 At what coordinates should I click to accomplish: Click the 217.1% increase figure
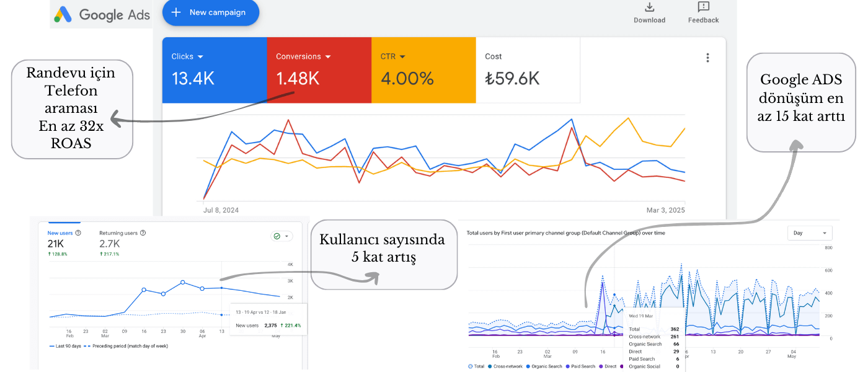[109, 254]
